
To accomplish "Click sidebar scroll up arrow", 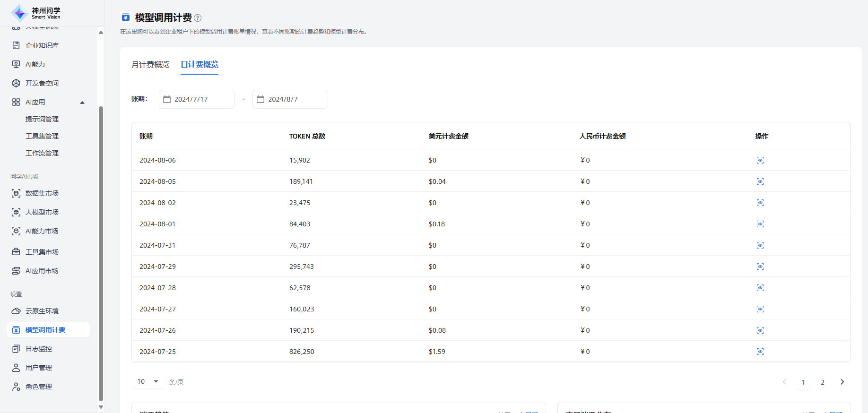I will click(101, 32).
